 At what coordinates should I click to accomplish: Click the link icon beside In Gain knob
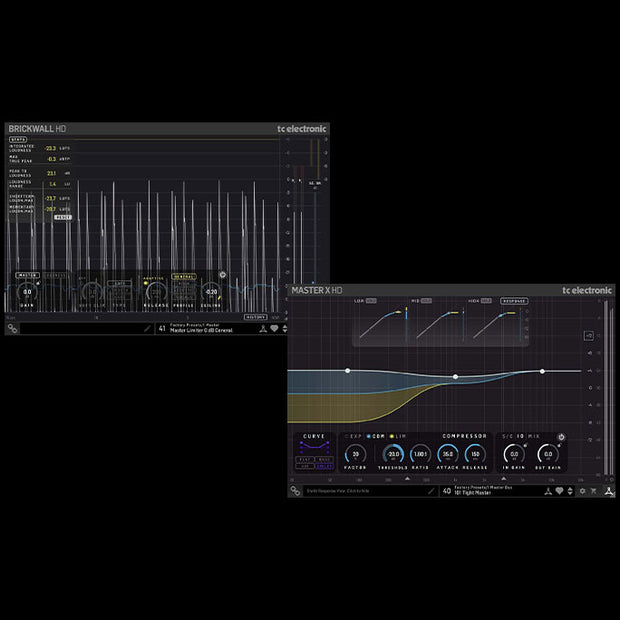525,446
